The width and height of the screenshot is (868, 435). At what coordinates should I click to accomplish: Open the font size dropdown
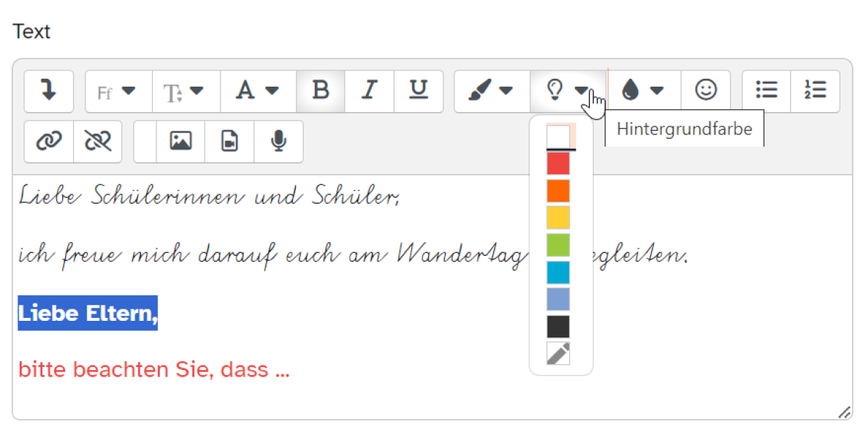tap(185, 92)
